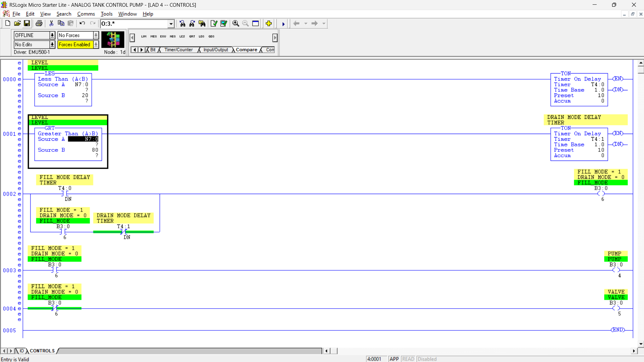Click the Print icon in toolbar

(x=39, y=24)
